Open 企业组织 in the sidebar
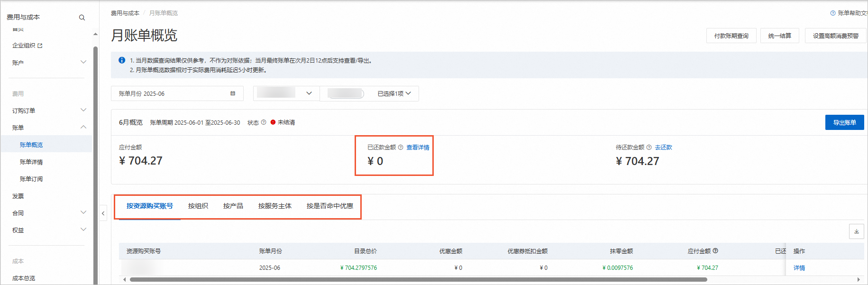868x285 pixels. coord(24,46)
